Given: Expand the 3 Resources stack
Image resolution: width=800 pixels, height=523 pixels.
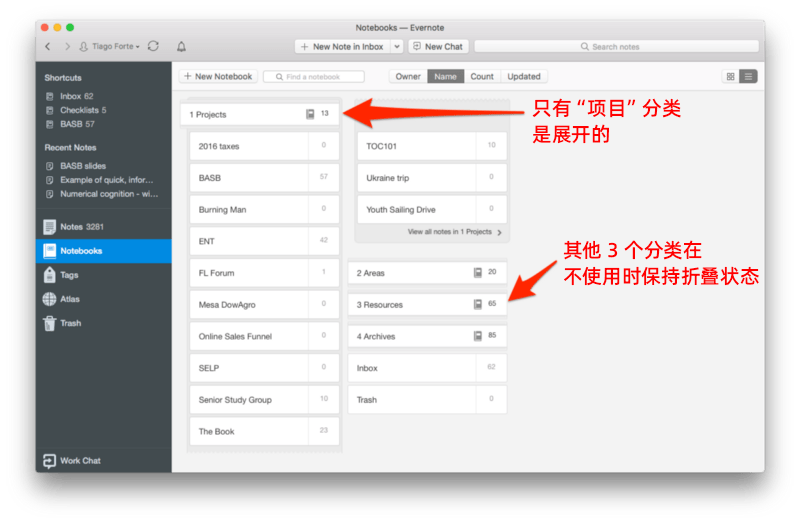Looking at the screenshot, I should click(x=428, y=305).
